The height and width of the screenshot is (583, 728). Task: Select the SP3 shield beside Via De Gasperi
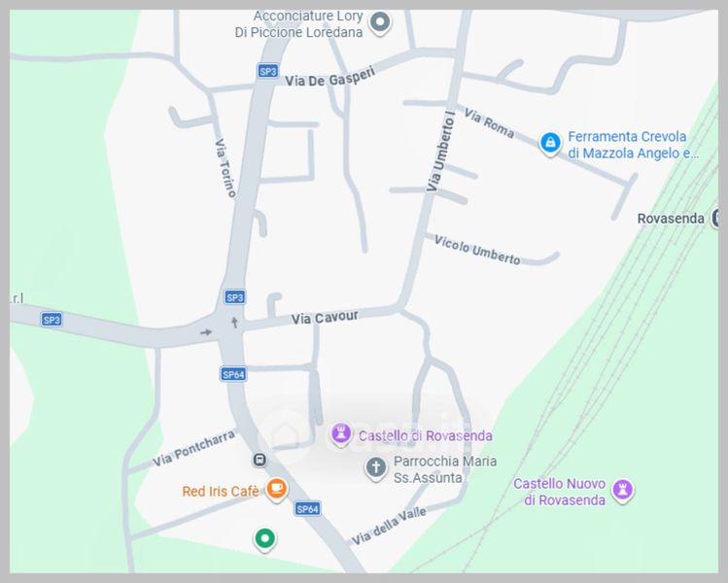(268, 71)
